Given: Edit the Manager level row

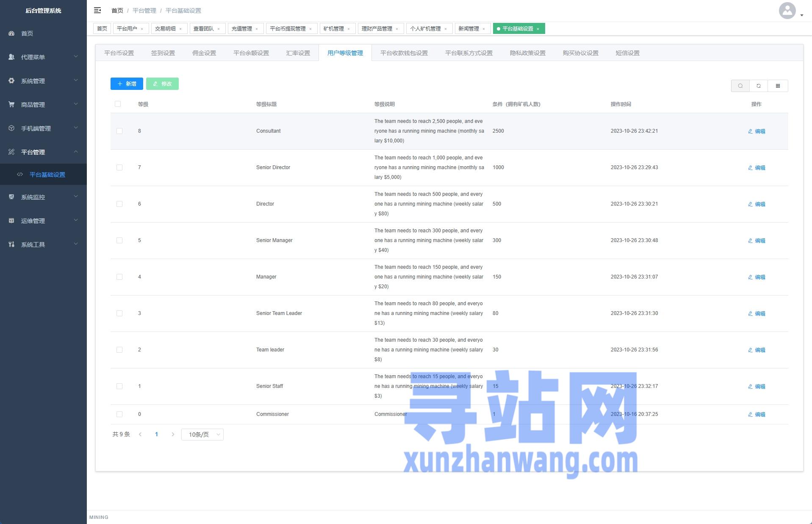Looking at the screenshot, I should point(757,277).
